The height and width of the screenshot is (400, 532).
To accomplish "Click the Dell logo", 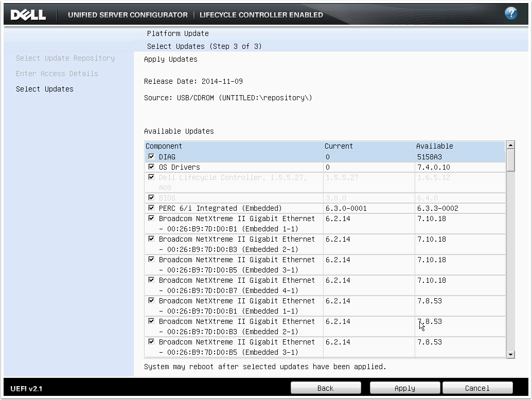I will [28, 15].
